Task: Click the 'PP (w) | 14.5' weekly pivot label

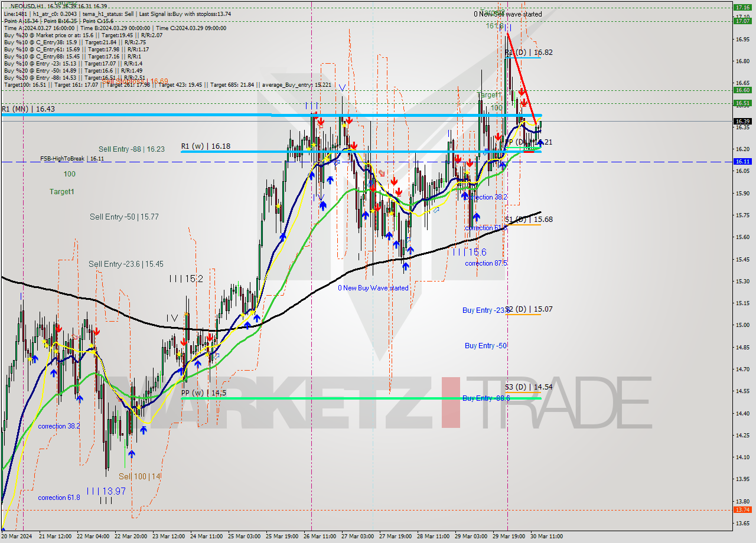Action: [204, 392]
